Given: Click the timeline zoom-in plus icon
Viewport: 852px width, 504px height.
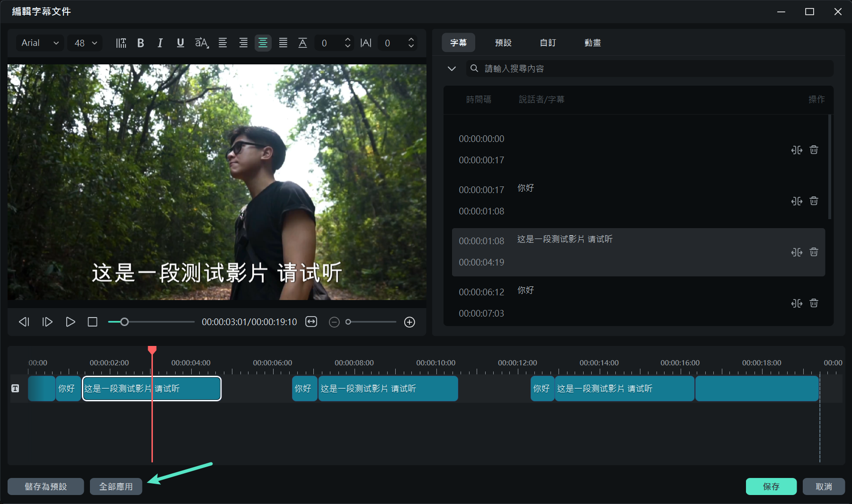Looking at the screenshot, I should [409, 322].
